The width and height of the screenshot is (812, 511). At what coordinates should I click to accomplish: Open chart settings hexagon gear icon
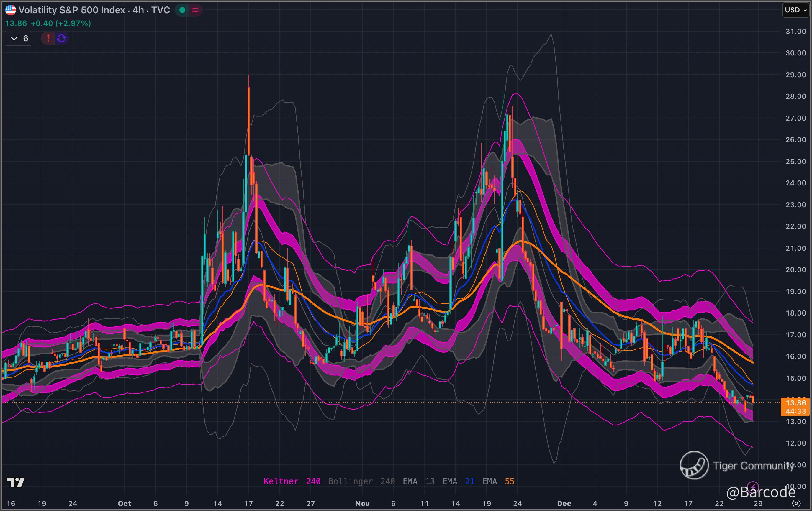click(796, 503)
